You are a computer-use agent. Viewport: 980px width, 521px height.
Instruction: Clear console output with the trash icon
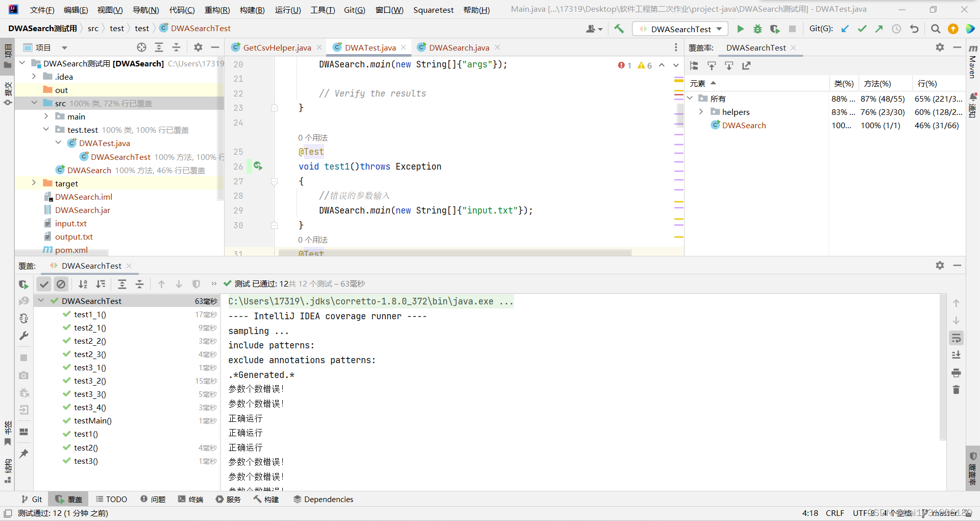point(956,390)
